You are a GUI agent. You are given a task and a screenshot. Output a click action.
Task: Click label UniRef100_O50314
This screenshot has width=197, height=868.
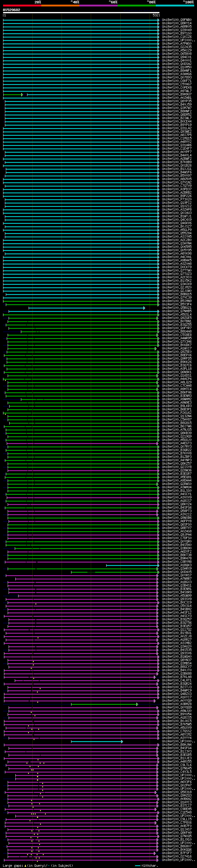pyautogui.click(x=176, y=606)
